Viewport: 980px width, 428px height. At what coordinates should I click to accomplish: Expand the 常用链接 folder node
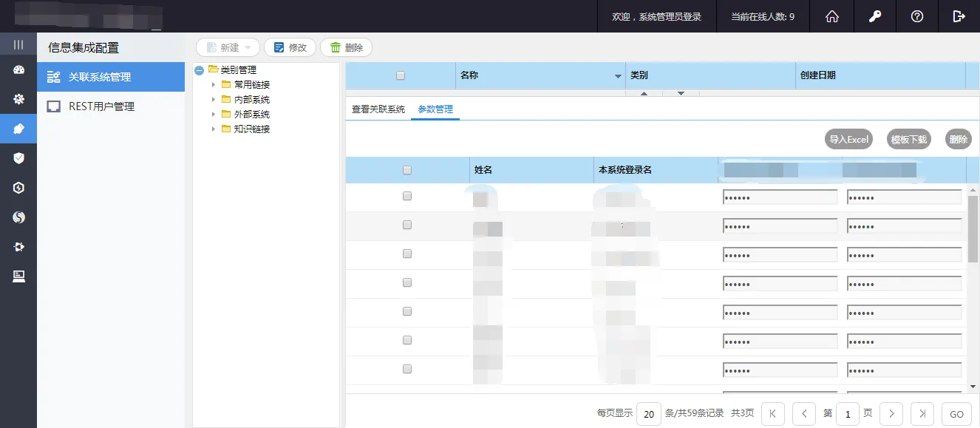click(x=214, y=85)
